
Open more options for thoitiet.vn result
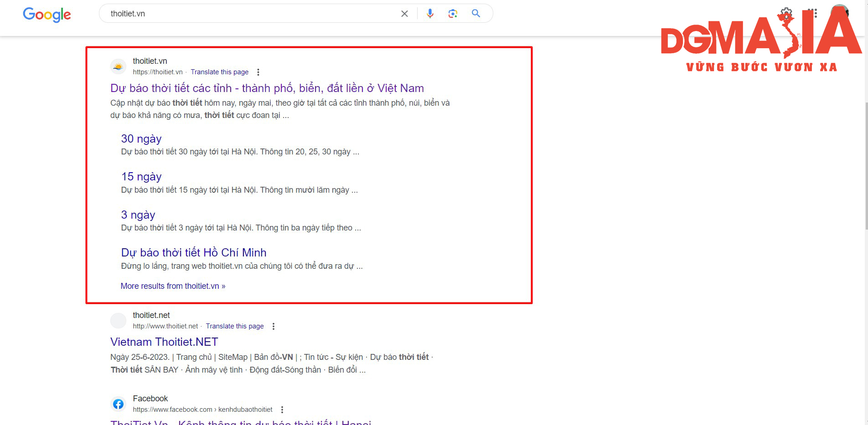pyautogui.click(x=258, y=72)
